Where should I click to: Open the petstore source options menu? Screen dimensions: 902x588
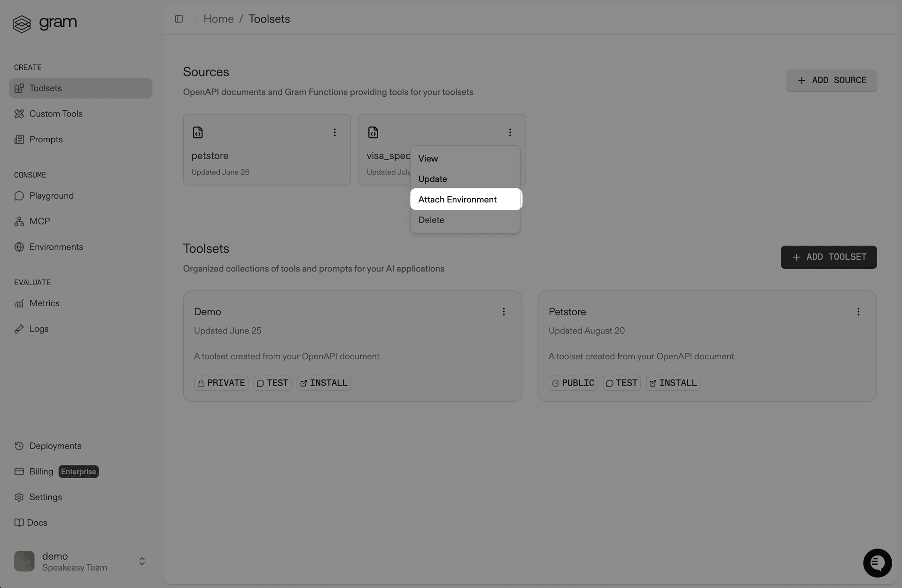click(334, 132)
